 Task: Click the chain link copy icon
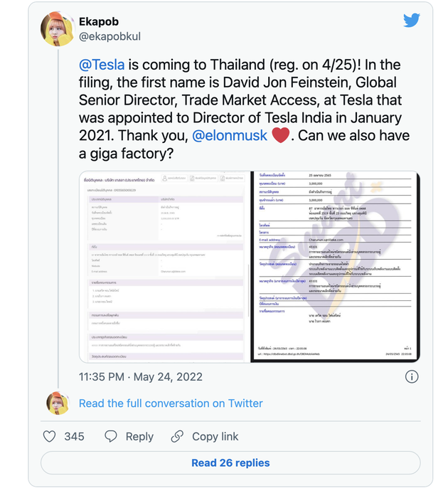[x=177, y=436]
